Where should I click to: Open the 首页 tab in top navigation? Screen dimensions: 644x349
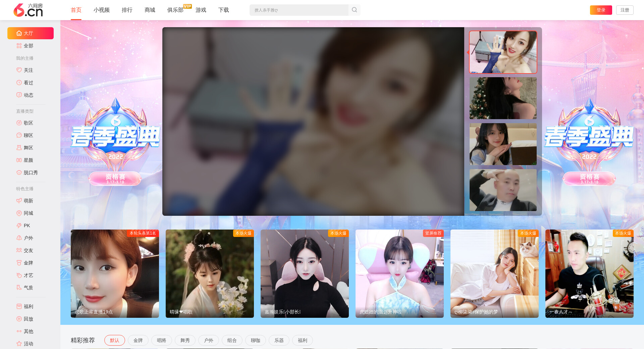[76, 10]
